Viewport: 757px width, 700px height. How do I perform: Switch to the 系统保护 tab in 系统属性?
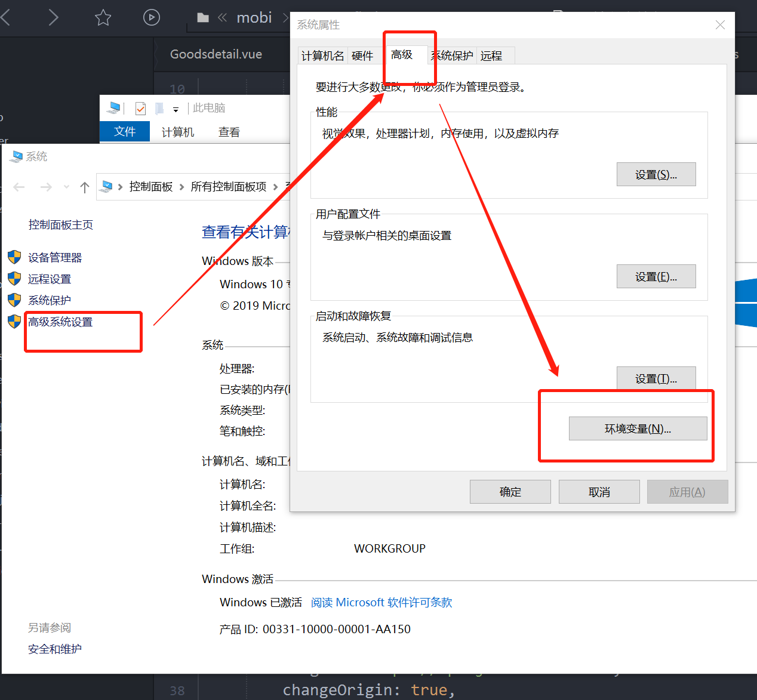(x=452, y=55)
